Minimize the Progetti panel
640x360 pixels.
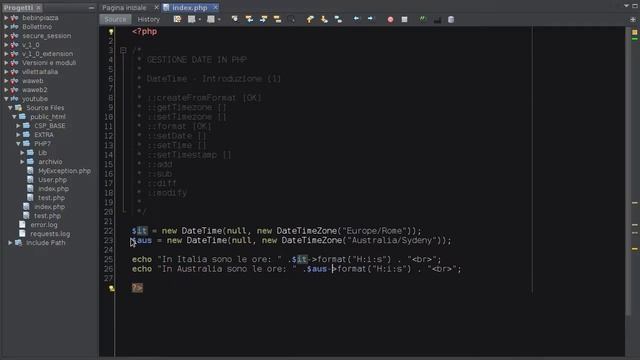[91, 8]
